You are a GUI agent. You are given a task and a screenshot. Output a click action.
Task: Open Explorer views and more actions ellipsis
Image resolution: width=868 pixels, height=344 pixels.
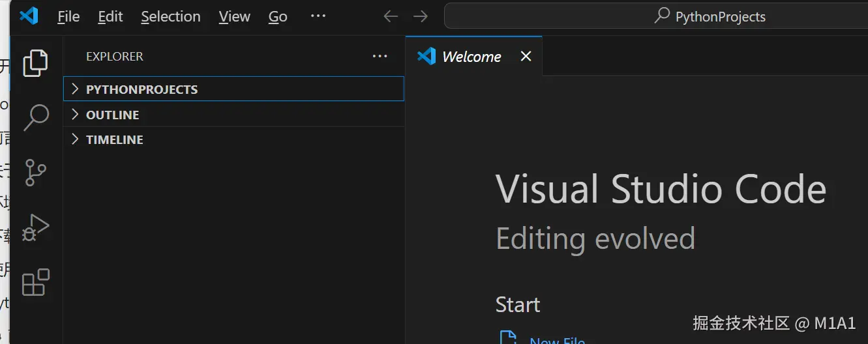[380, 57]
